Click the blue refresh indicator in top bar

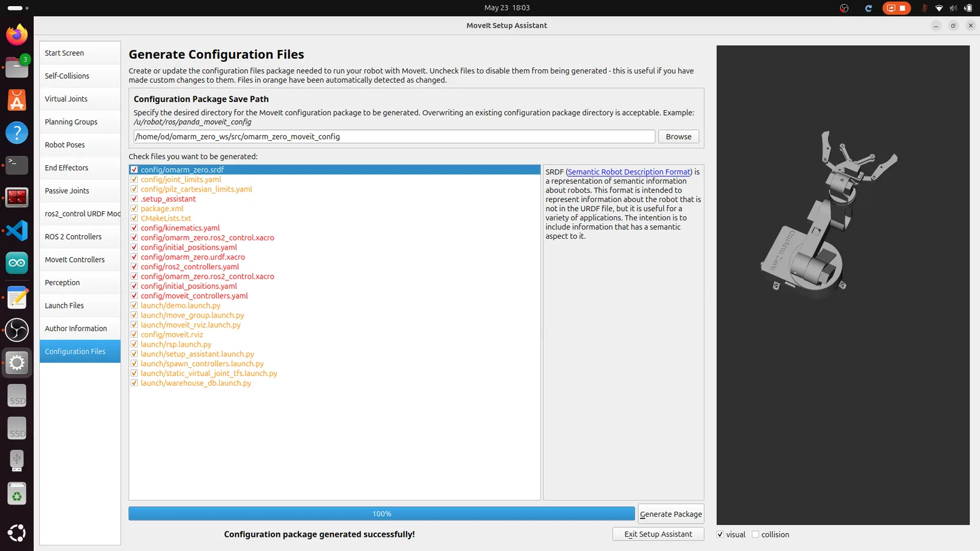(x=868, y=8)
